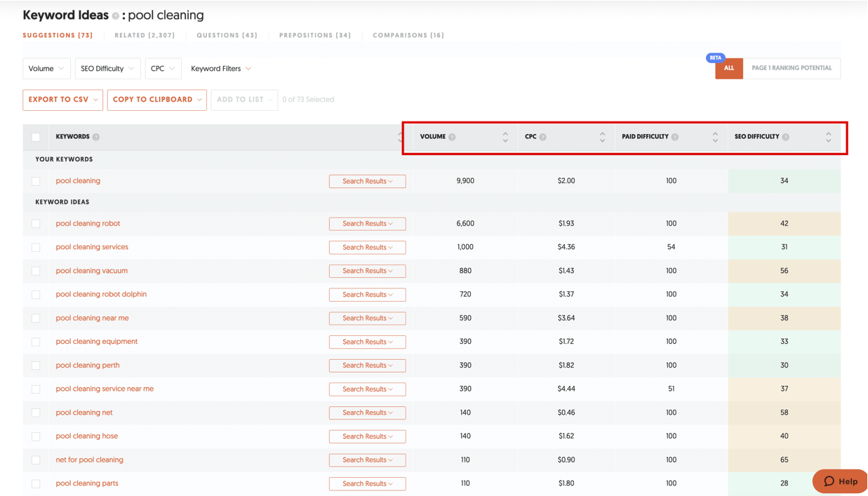Expand the Keyword Filters dropdown
Viewport: 868px width, 496px height.
221,69
